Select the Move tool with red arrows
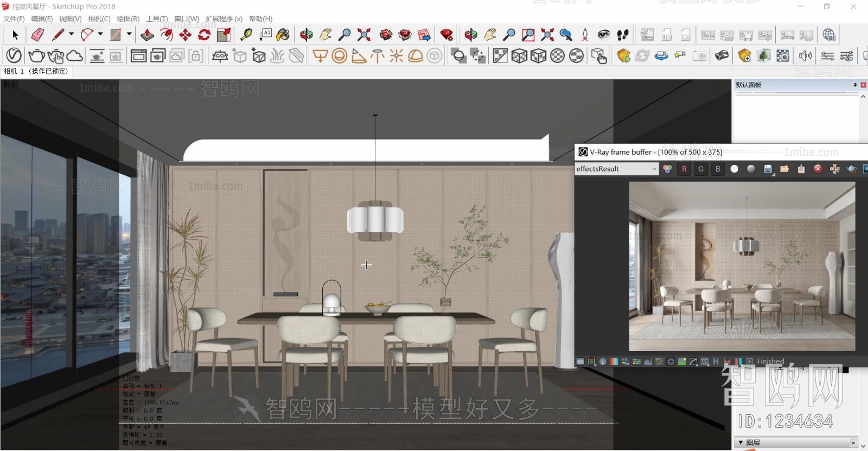Screen dimensions: 868x451 click(186, 35)
